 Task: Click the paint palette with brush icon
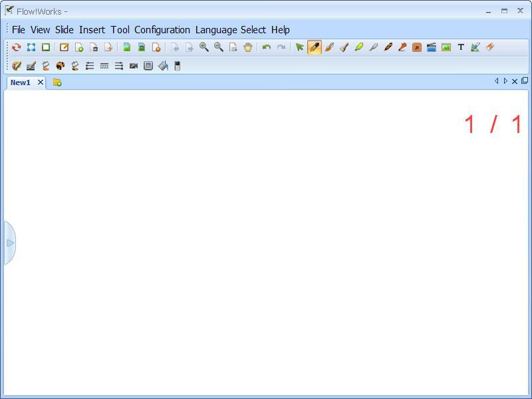click(x=16, y=66)
